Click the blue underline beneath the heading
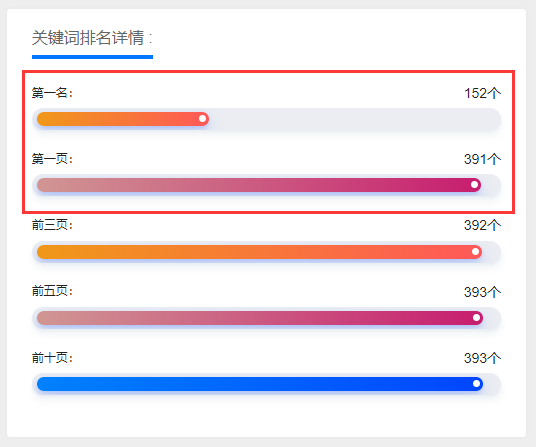Screen dimensions: 536x447 pos(92,57)
